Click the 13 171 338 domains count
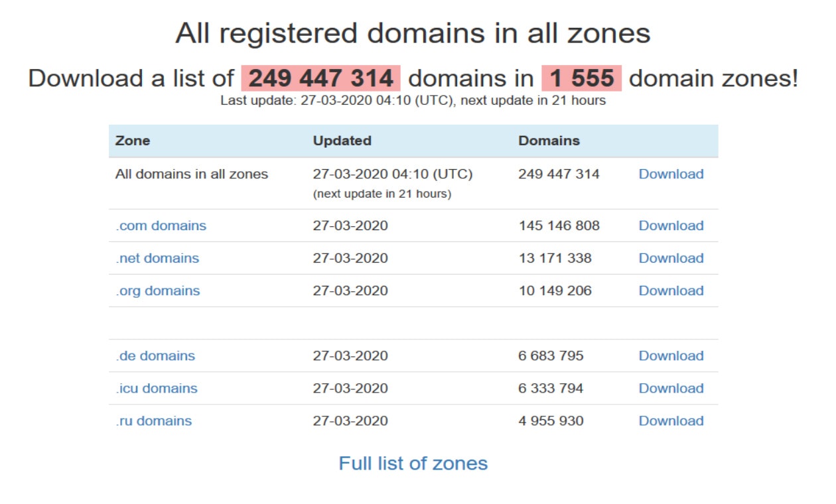The width and height of the screenshot is (836, 504). (x=555, y=258)
